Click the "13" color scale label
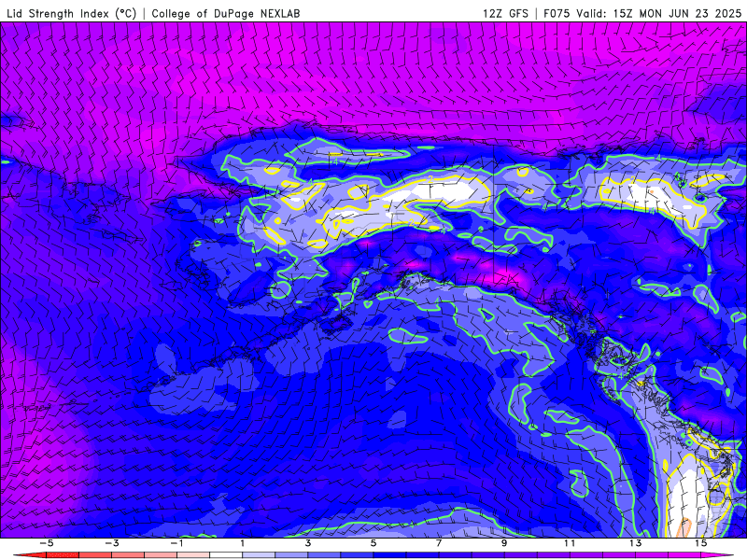This screenshot has height=560, width=747. coord(635,543)
